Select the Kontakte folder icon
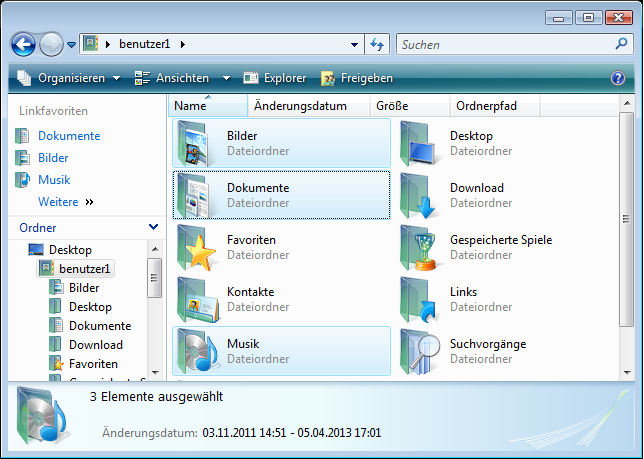The width and height of the screenshot is (644, 459). (198, 300)
